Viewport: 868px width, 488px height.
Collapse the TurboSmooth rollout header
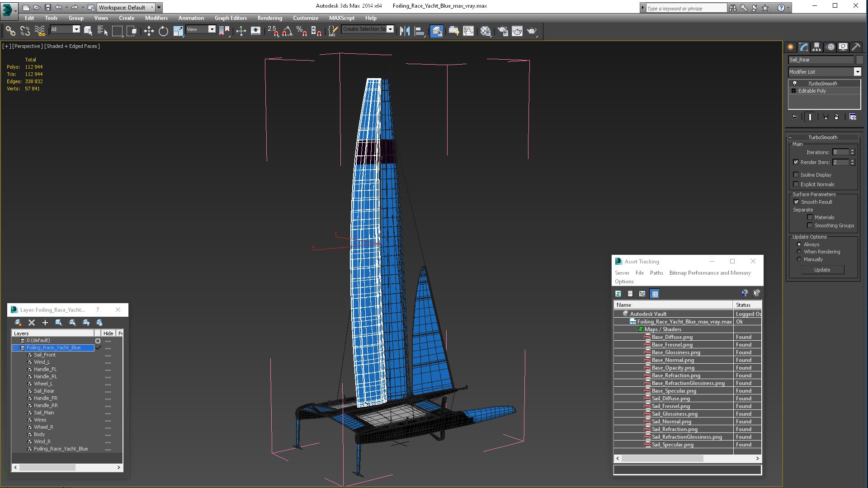822,137
